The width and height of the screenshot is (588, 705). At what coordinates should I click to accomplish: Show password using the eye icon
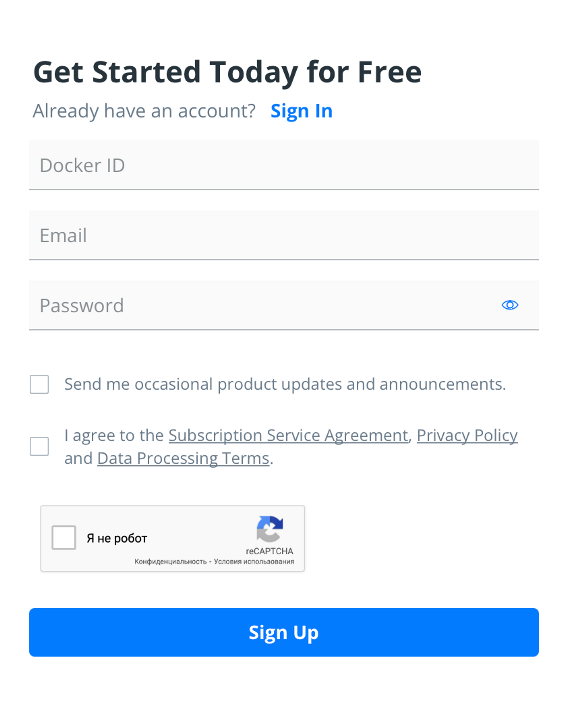[510, 305]
